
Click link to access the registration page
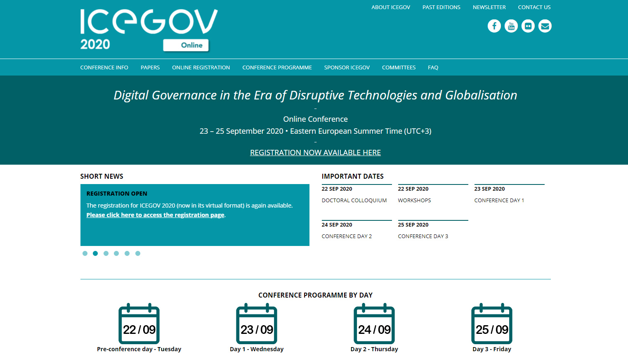pos(156,215)
